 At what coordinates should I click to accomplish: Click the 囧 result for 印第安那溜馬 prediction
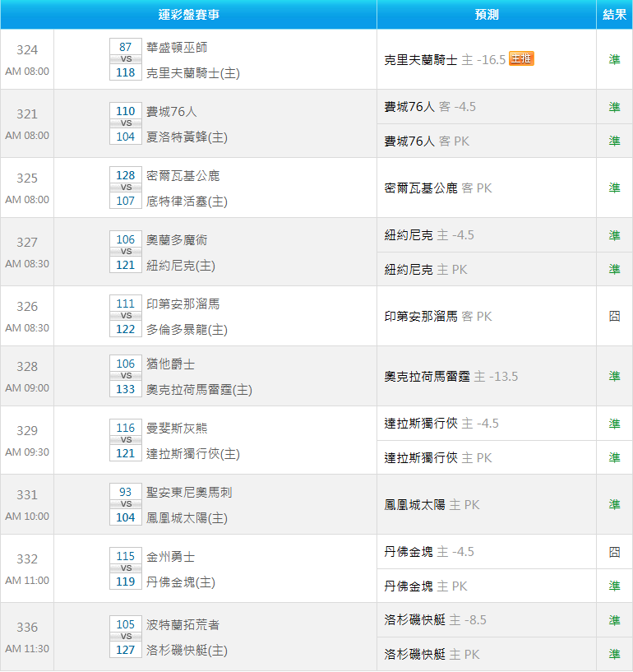tap(615, 317)
